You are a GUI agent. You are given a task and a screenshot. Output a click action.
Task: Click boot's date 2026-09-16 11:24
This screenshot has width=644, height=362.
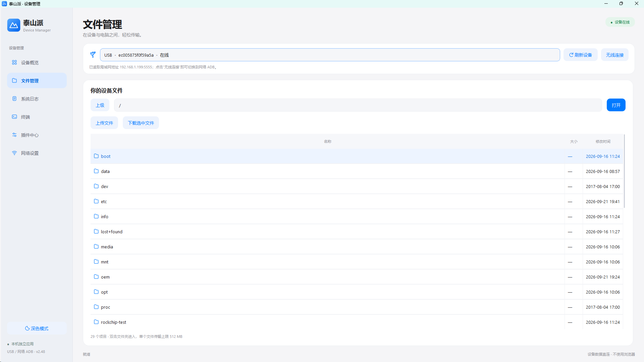pos(603,156)
